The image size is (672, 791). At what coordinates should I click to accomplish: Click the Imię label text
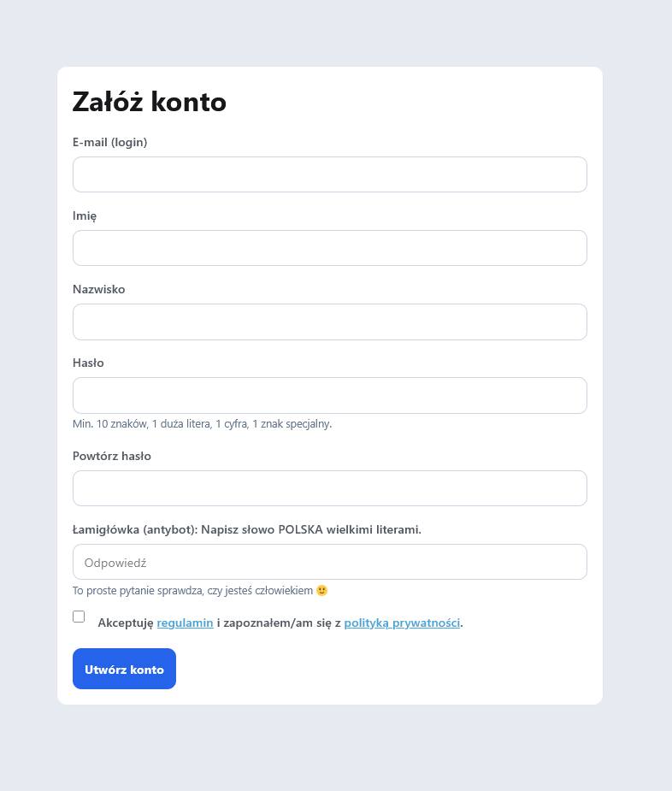(x=84, y=215)
